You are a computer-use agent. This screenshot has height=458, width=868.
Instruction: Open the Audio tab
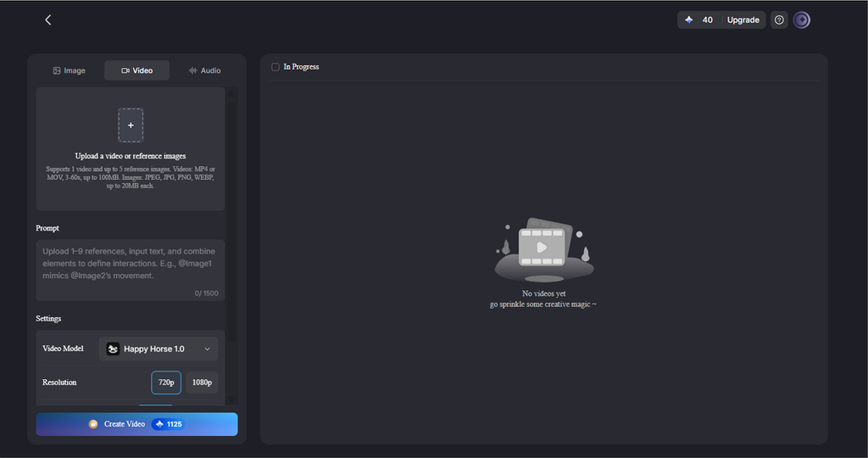click(205, 70)
